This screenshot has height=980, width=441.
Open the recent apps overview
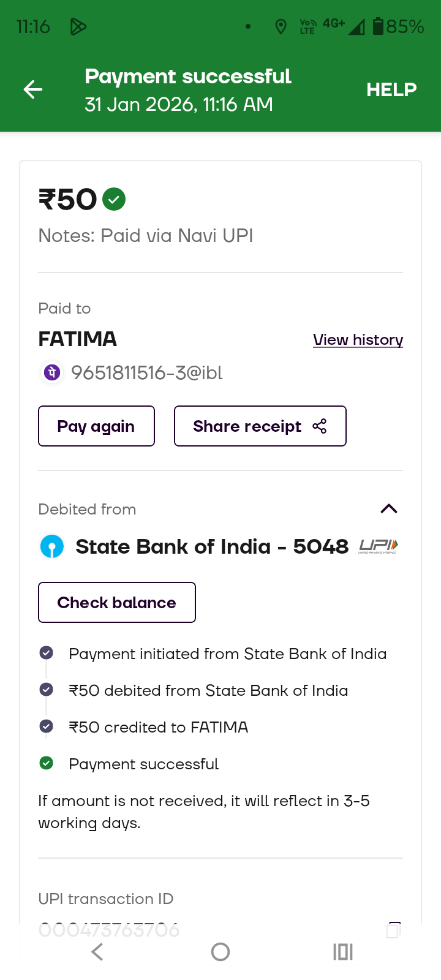[x=343, y=952]
